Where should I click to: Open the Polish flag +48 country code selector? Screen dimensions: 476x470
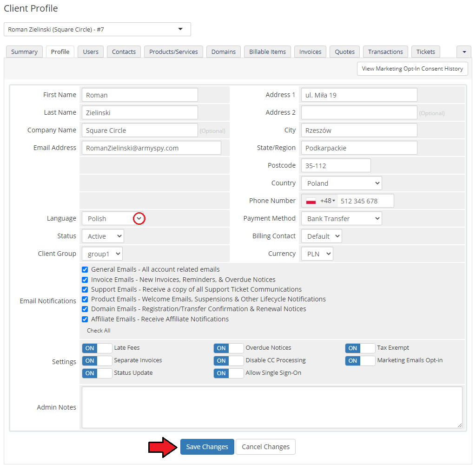tap(320, 201)
